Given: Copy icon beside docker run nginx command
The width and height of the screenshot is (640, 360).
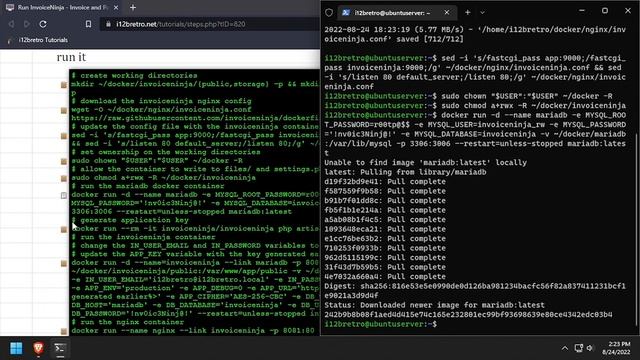Looking at the screenshot, I should pos(64,331).
